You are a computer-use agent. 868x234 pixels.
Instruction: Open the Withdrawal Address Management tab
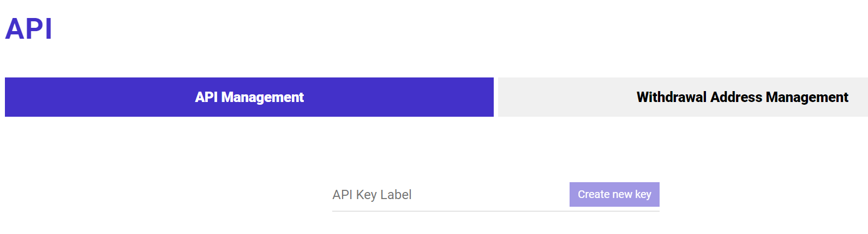(683, 97)
